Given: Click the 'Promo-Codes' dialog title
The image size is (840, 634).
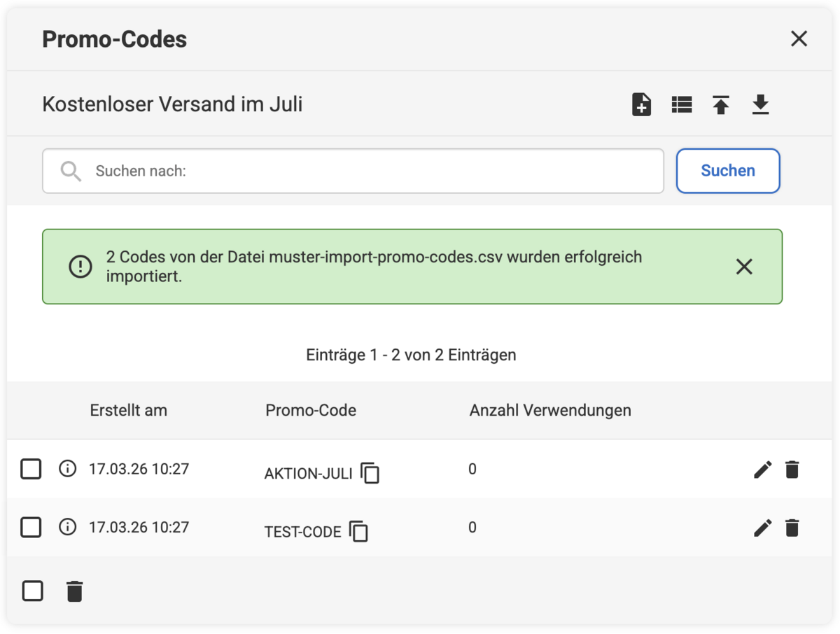Looking at the screenshot, I should pyautogui.click(x=115, y=38).
